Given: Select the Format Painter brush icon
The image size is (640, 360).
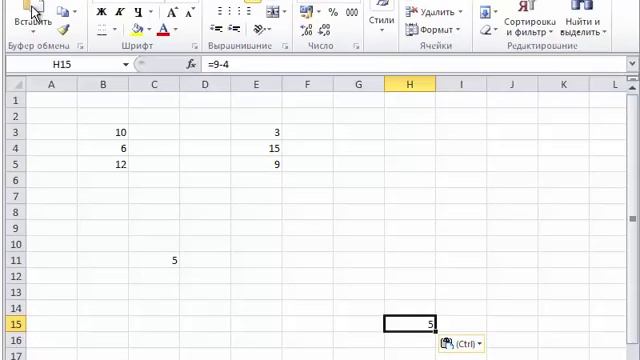Looking at the screenshot, I should click(x=63, y=29).
